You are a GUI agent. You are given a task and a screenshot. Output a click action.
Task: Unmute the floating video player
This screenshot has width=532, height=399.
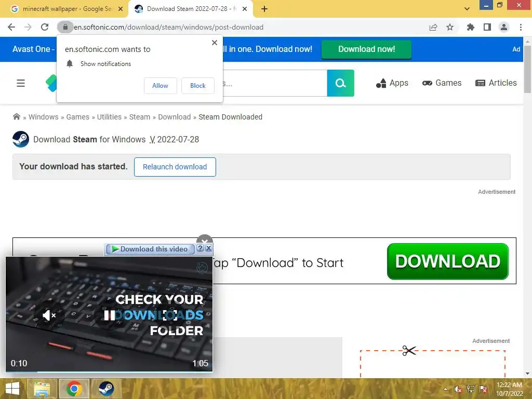pyautogui.click(x=49, y=315)
